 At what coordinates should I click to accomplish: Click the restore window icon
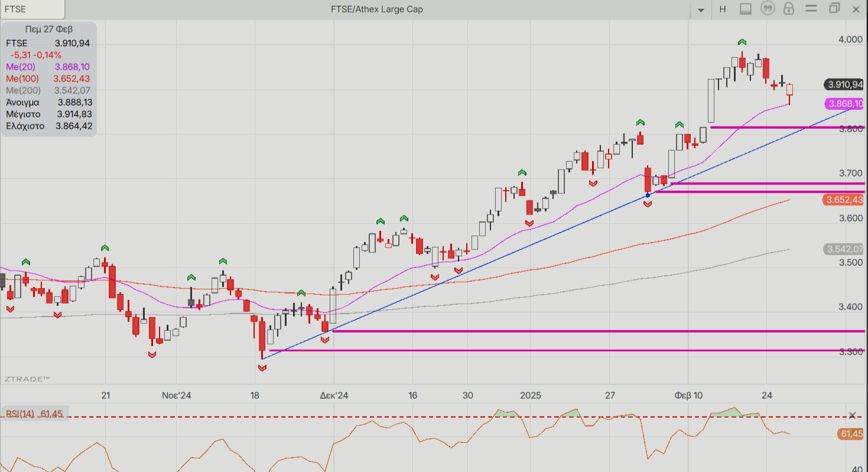[834, 8]
